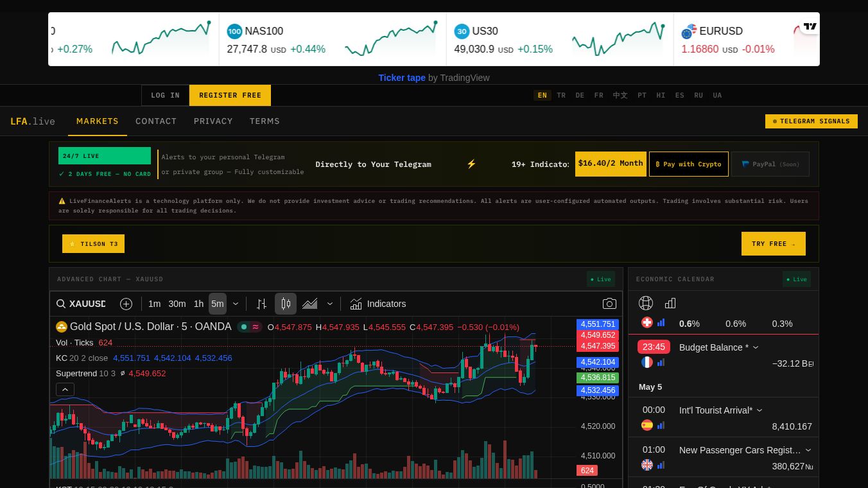
Task: Click the United Kingdom flag icon
Action: click(x=647, y=465)
